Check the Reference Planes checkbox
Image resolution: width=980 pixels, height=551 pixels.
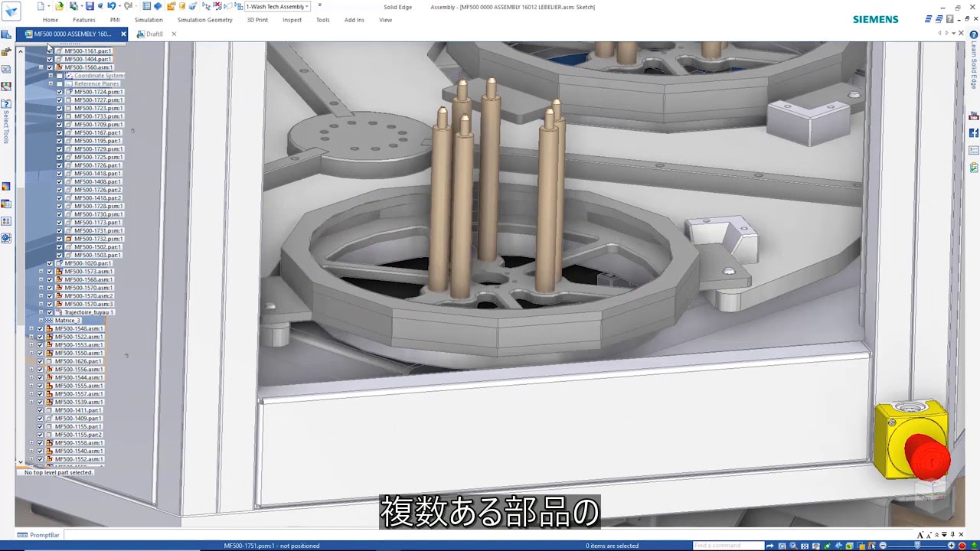[60, 83]
